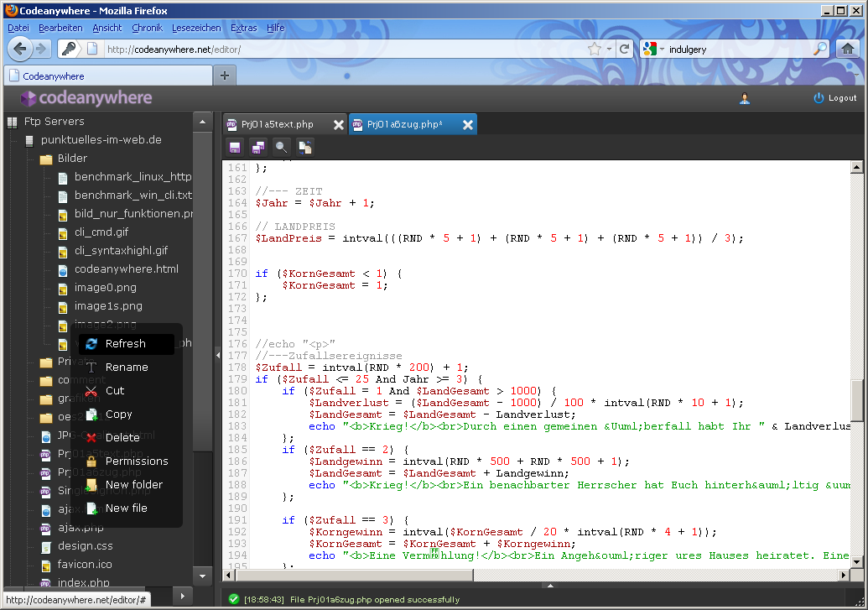Click Delete's red X icon in context menu

click(x=91, y=438)
